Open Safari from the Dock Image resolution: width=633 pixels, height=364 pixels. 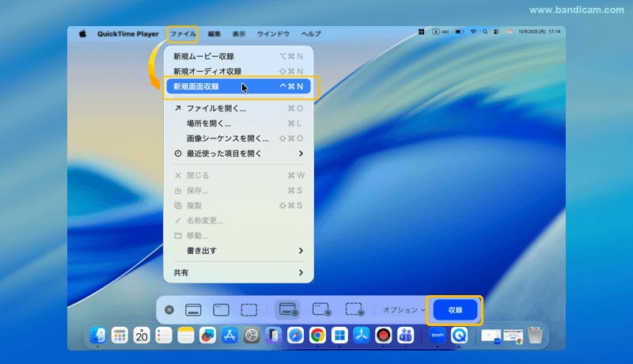point(295,336)
